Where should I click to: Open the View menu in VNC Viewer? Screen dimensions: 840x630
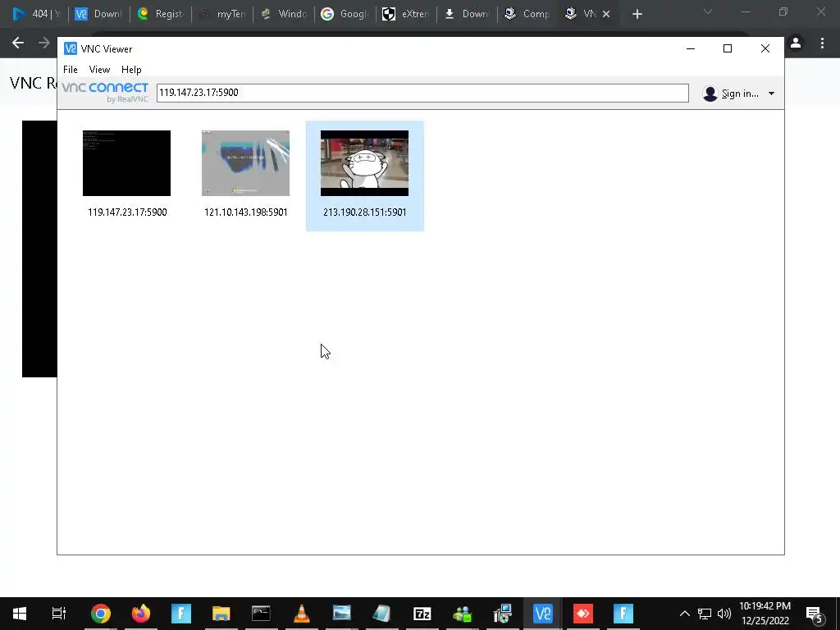[x=99, y=70]
